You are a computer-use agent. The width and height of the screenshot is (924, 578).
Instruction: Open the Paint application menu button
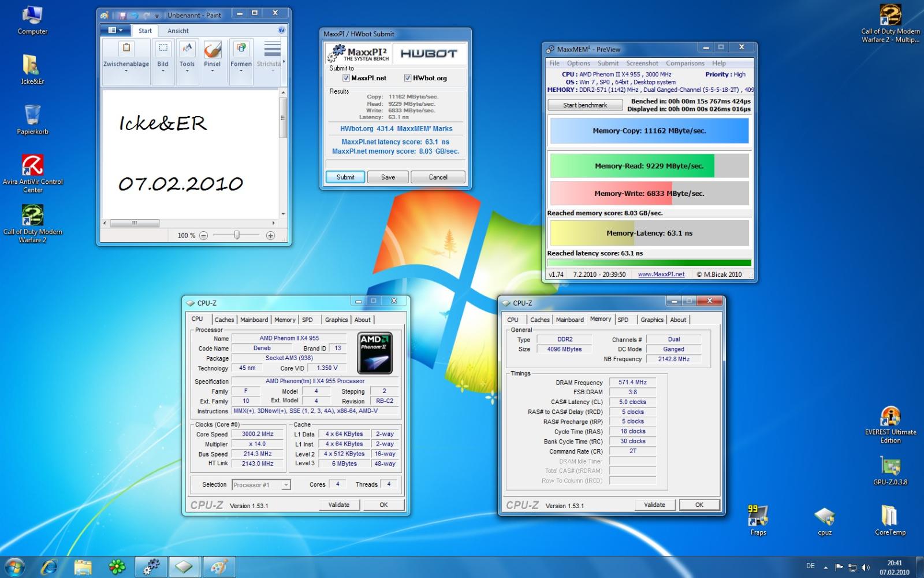click(x=115, y=30)
